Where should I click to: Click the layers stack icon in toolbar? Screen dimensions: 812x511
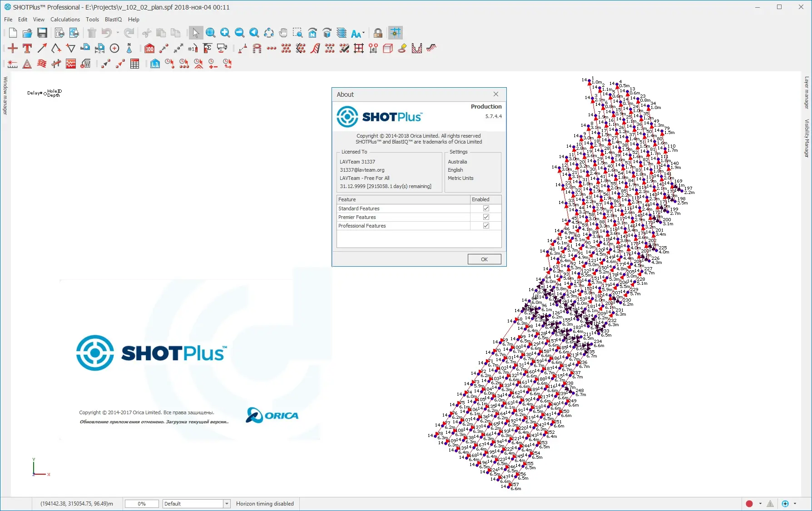pyautogui.click(x=342, y=33)
